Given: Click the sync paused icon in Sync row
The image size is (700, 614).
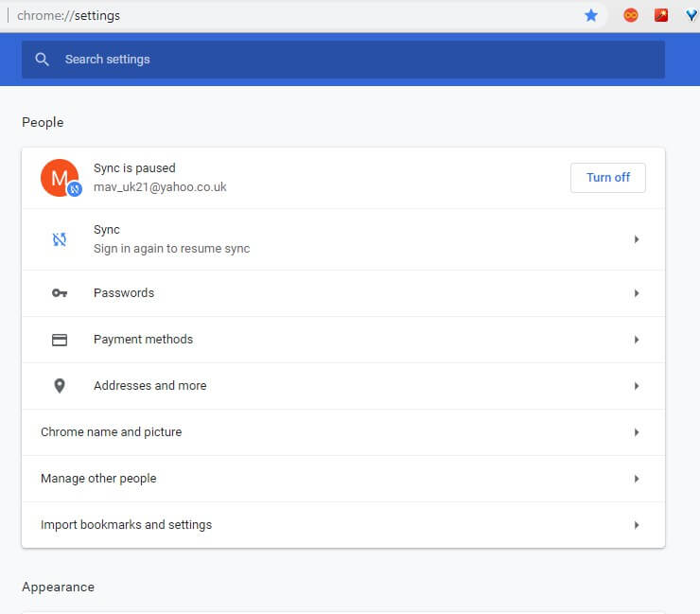Looking at the screenshot, I should (60, 239).
